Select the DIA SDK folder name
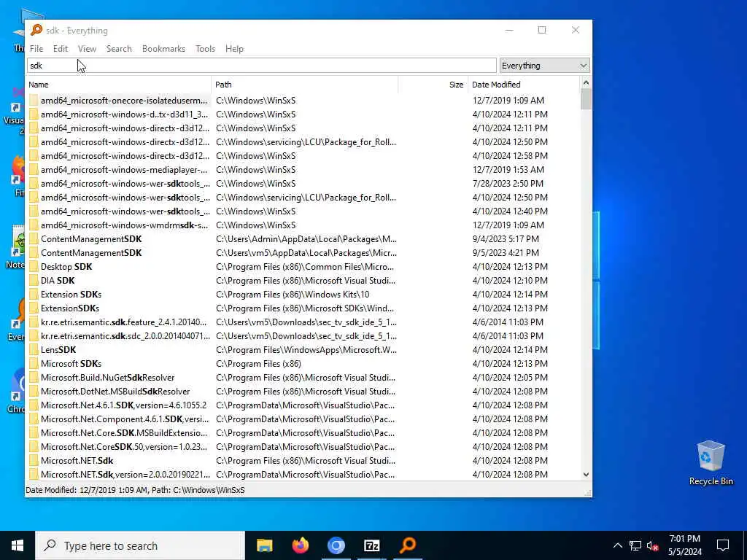This screenshot has width=747, height=560. 58,281
